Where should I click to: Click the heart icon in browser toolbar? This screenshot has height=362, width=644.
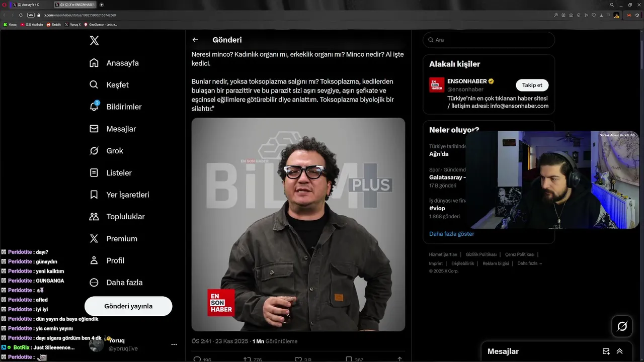point(594,15)
